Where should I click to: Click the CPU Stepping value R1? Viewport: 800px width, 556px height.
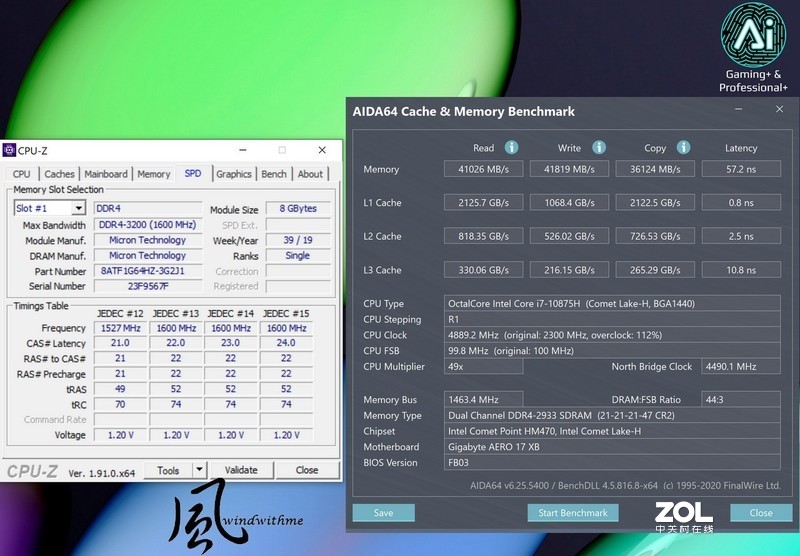pos(612,319)
